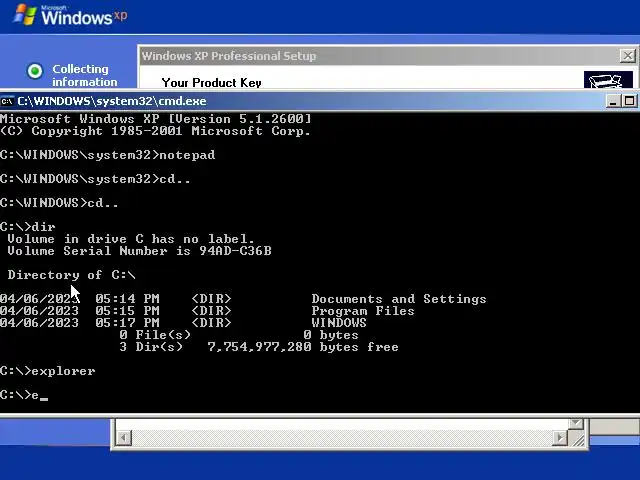
Task: Click 'Volume in drive C has no label.'
Action: tap(131, 239)
